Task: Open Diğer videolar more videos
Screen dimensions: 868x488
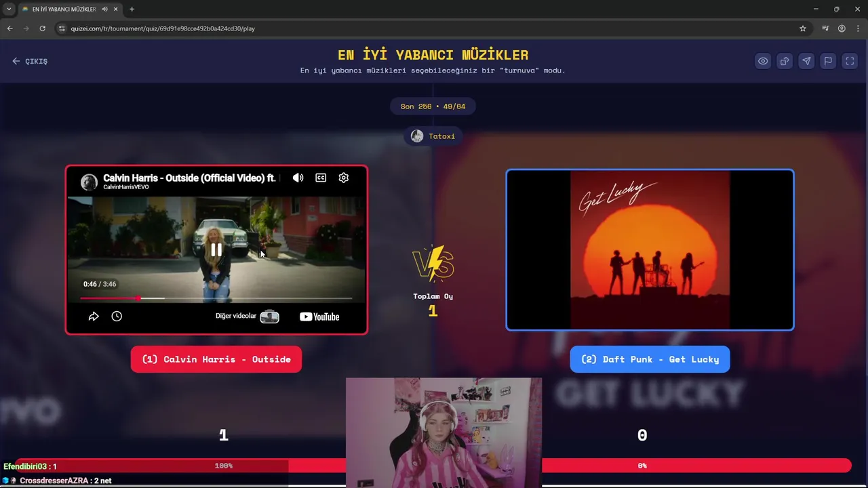Action: 247,317
